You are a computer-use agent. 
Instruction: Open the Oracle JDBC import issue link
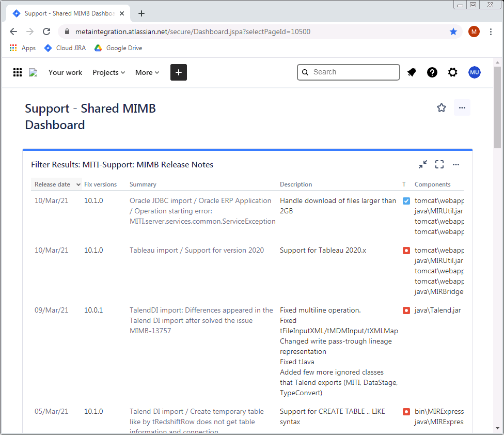(202, 211)
